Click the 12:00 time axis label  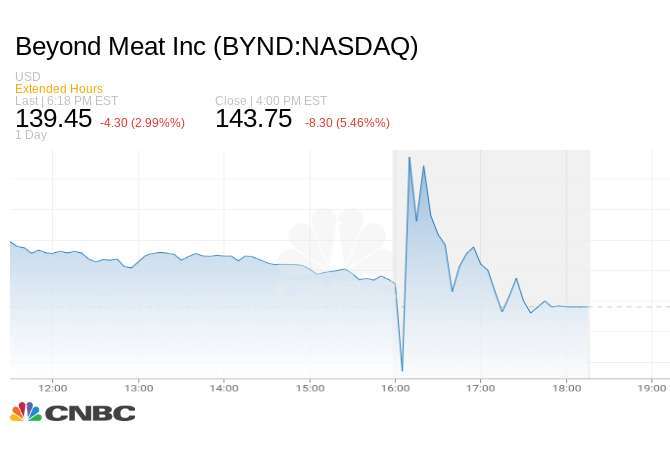[53, 388]
